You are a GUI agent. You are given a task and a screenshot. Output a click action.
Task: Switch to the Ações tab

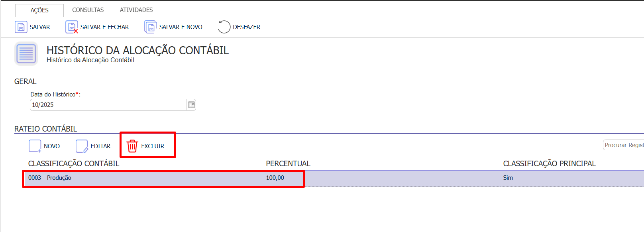pos(39,10)
